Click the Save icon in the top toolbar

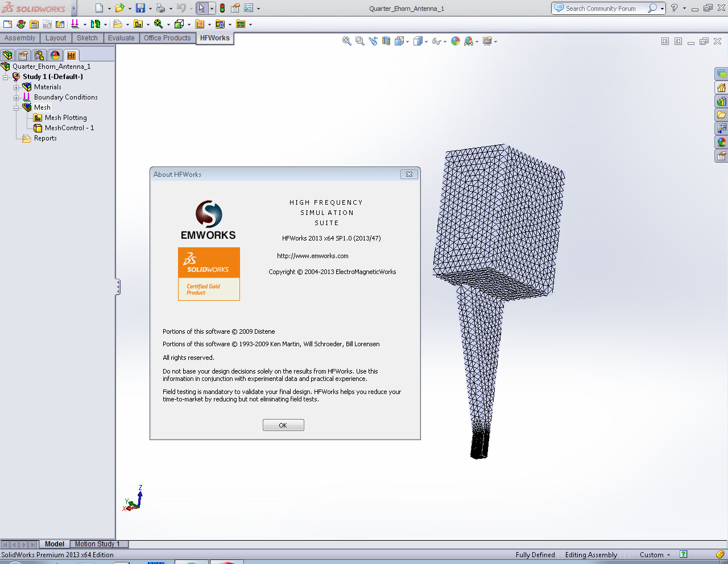pos(140,8)
